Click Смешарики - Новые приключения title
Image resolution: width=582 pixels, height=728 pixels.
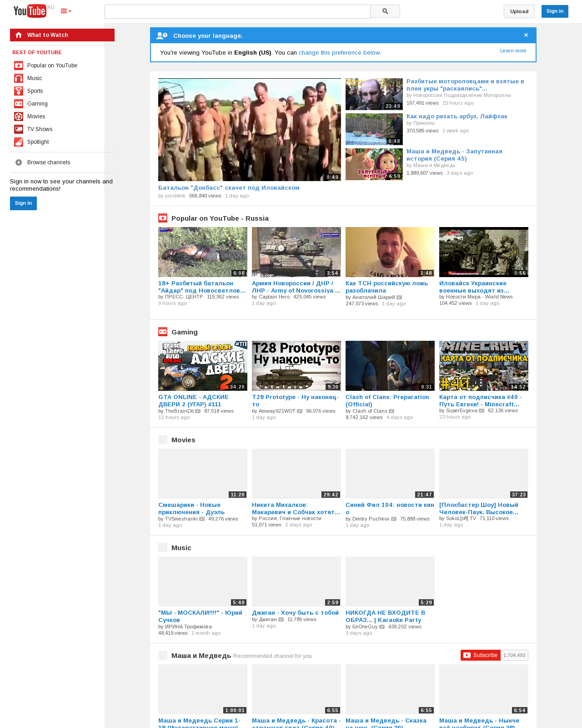[x=191, y=509]
